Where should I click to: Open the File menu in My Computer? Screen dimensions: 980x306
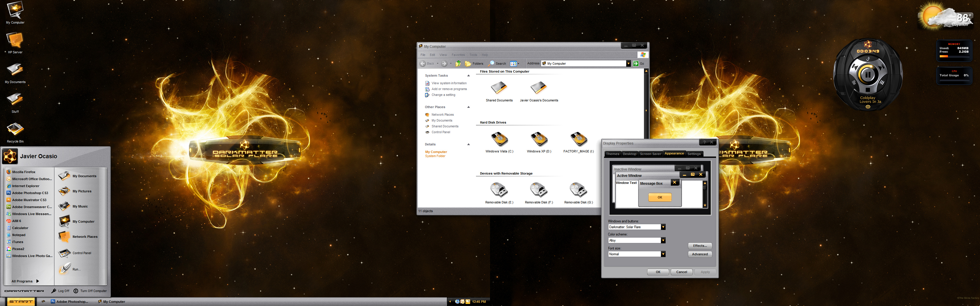[423, 55]
